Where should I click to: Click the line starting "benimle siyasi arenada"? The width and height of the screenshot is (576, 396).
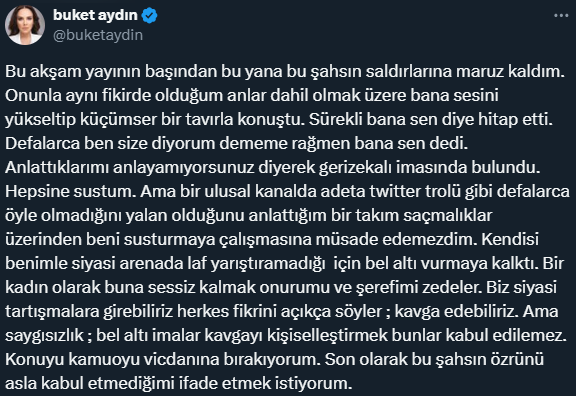pos(284,263)
